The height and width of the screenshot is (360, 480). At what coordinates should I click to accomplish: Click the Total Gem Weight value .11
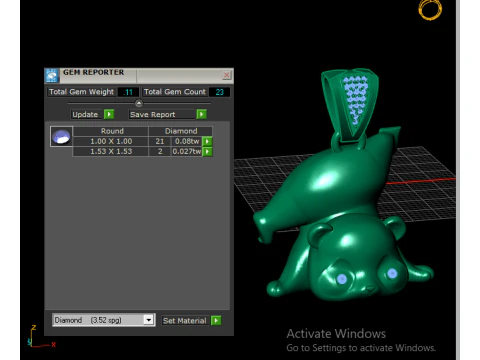[x=128, y=92]
